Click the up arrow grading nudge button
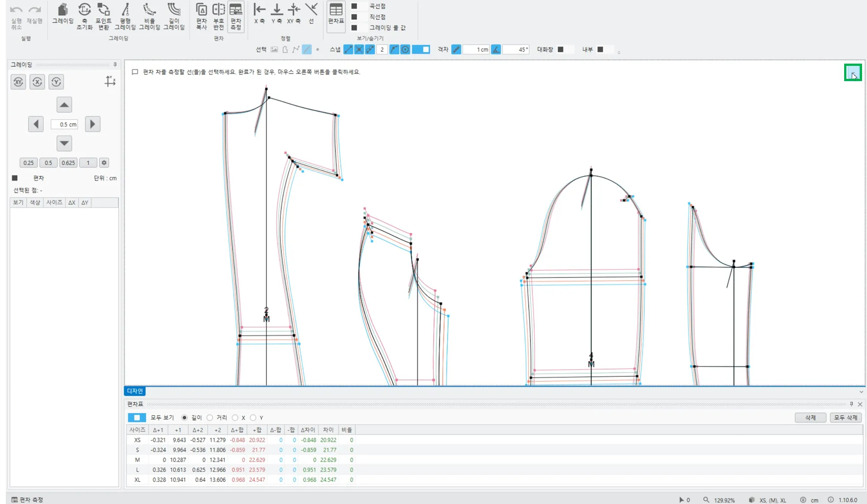867x504 pixels. (x=64, y=105)
